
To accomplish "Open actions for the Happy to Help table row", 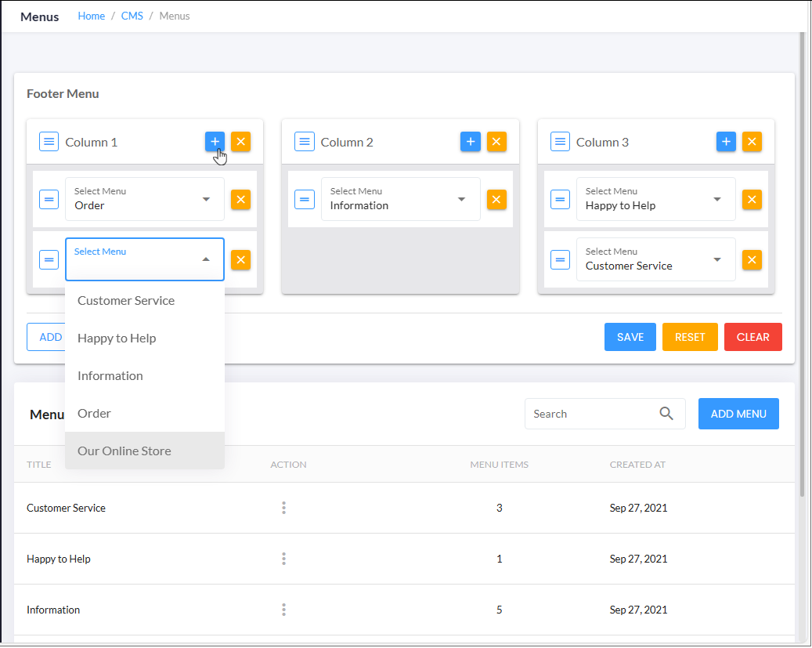I will point(283,559).
